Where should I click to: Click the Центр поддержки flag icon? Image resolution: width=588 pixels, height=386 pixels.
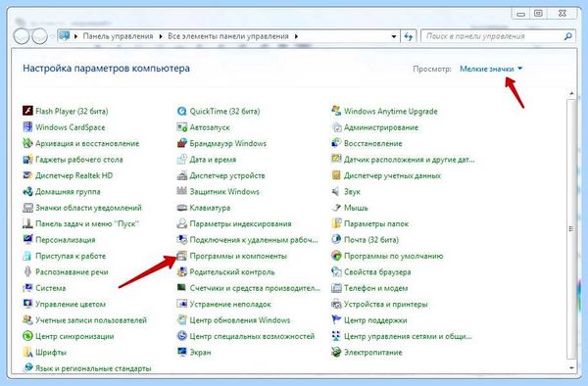tap(336, 320)
